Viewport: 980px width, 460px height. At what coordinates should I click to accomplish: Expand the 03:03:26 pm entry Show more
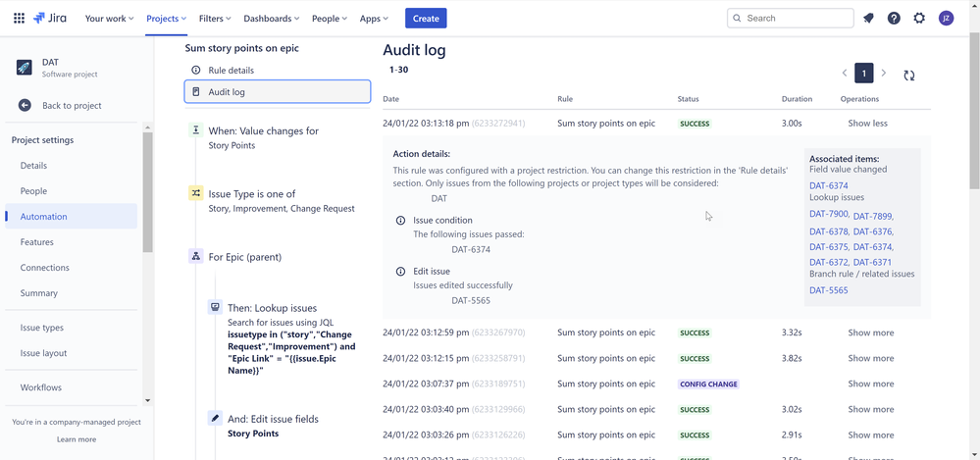click(871, 435)
